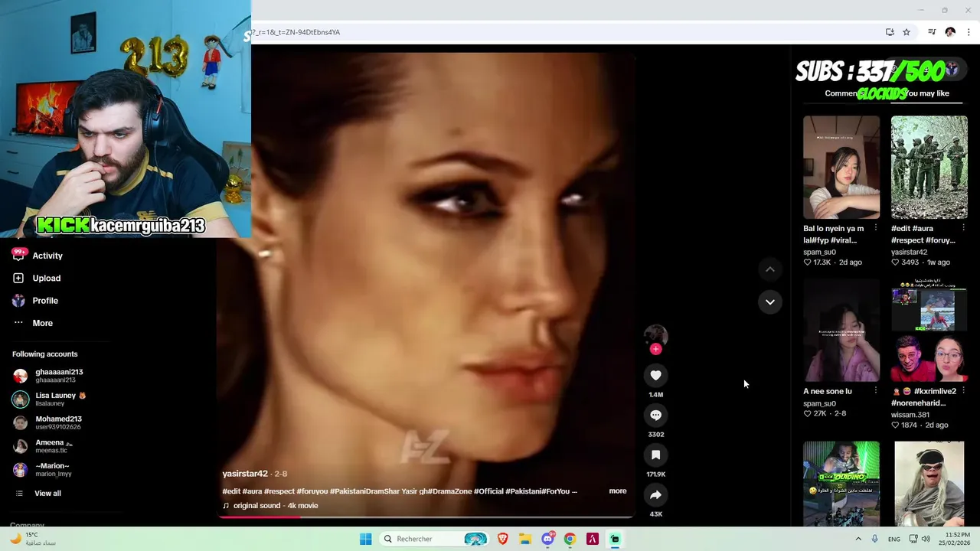Image resolution: width=980 pixels, height=551 pixels.
Task: Open ghaaaaani213 avatar in following accounts
Action: [20, 376]
